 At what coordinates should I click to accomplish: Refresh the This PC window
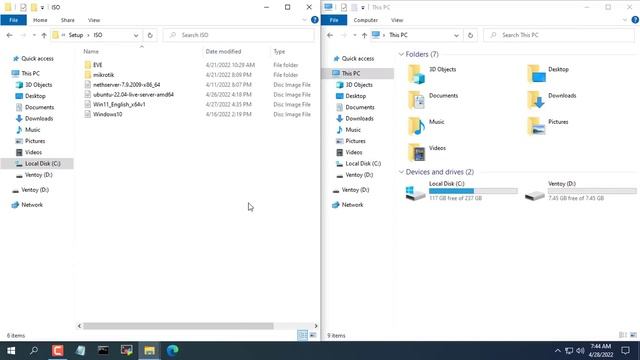click(x=470, y=35)
